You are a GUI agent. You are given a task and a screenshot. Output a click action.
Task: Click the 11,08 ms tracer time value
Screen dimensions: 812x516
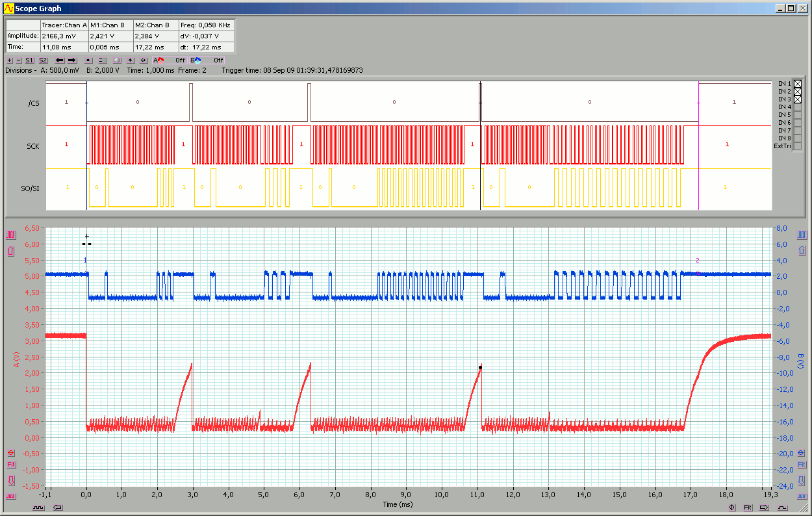pyautogui.click(x=64, y=47)
